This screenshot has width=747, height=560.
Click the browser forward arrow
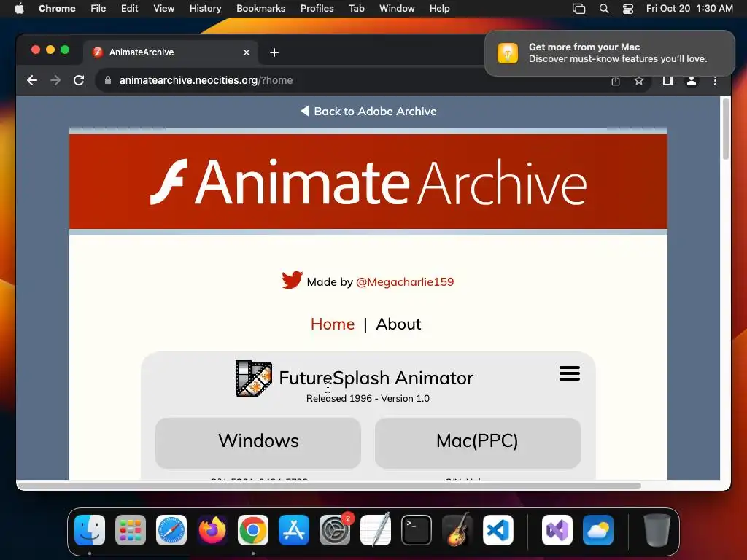[x=55, y=80]
